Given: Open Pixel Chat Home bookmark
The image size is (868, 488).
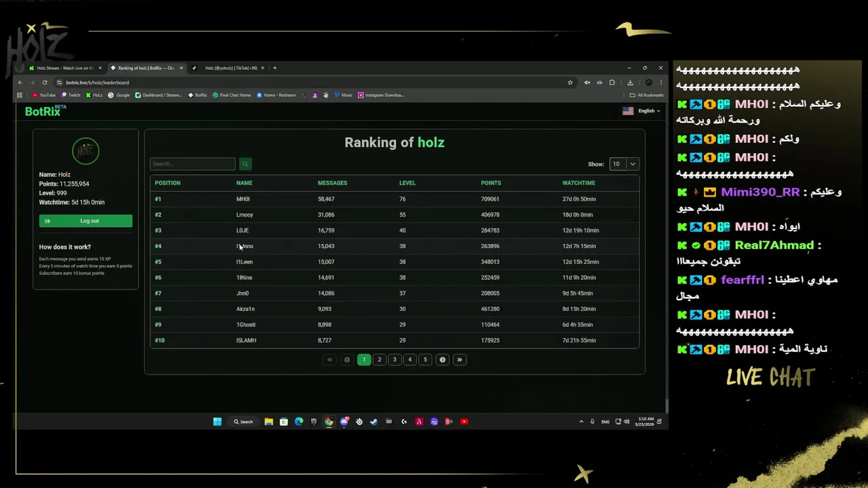Looking at the screenshot, I should [x=231, y=95].
